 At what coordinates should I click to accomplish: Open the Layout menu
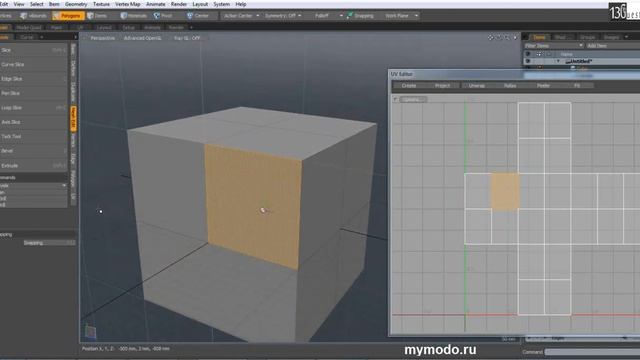coord(200,4)
